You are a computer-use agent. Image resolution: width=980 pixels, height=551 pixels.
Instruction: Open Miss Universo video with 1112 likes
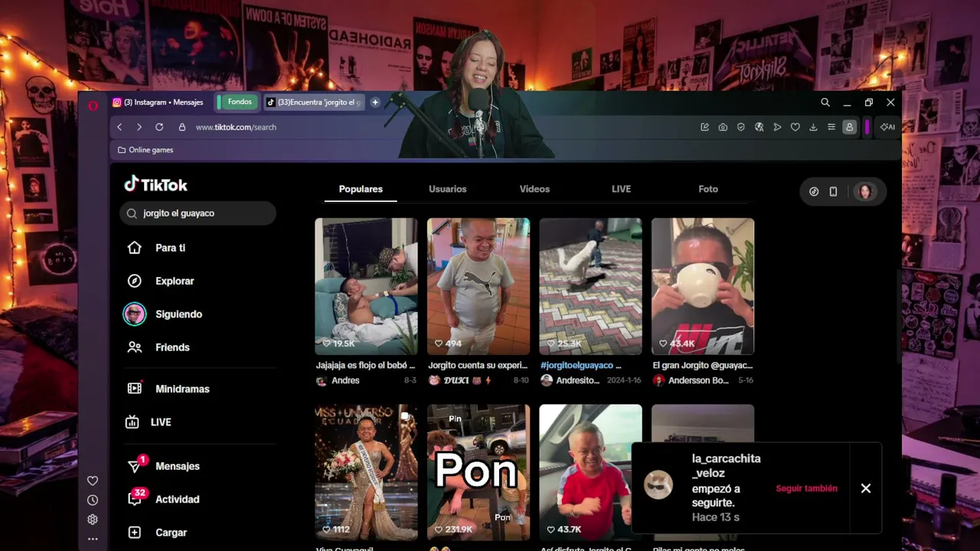(366, 471)
